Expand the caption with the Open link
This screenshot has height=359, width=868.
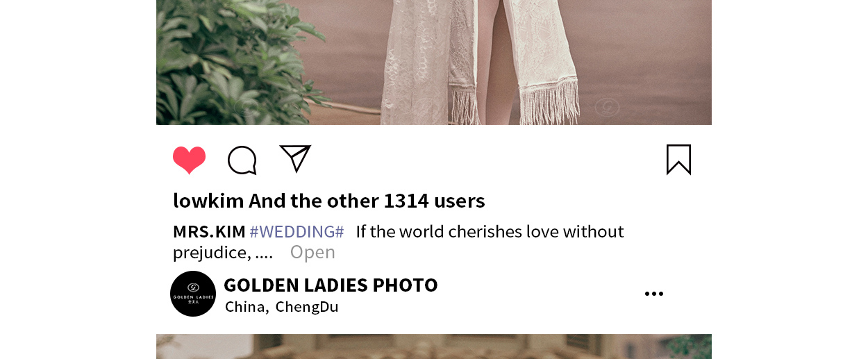(x=312, y=252)
